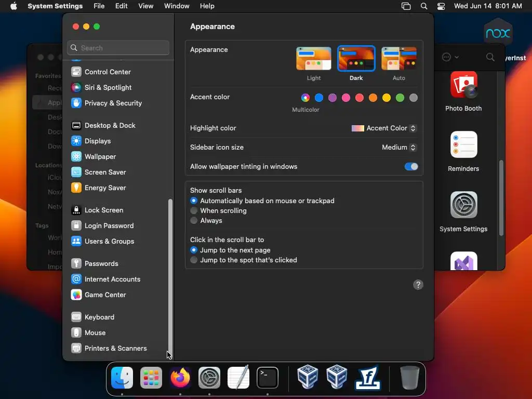Choose the Pink accent color
Screen dimensions: 532x399
(x=345, y=98)
